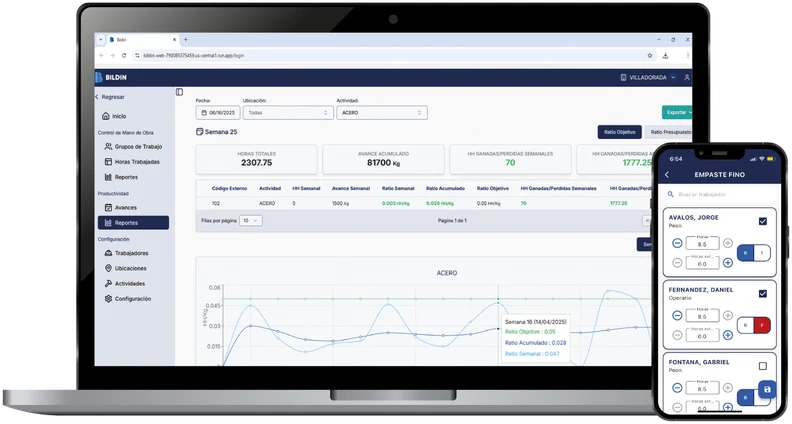Click the green Exportar button
Image resolution: width=792 pixels, height=424 pixels.
click(677, 112)
